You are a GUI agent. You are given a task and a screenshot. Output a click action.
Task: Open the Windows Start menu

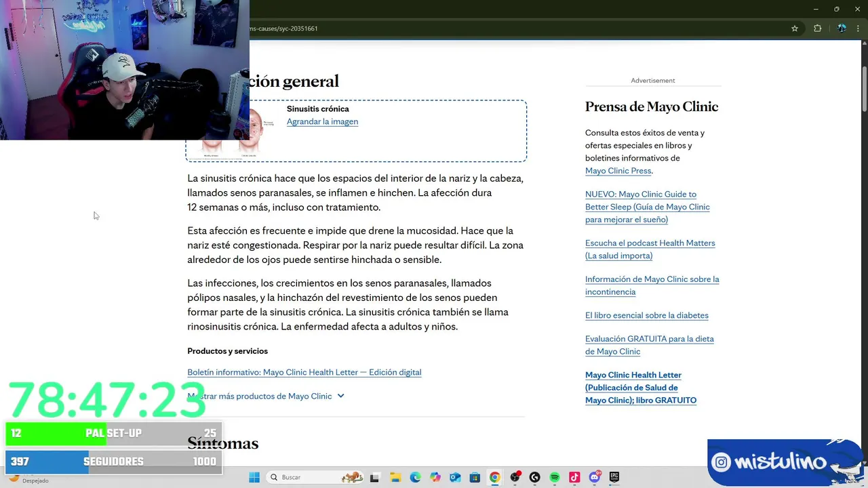click(x=254, y=477)
